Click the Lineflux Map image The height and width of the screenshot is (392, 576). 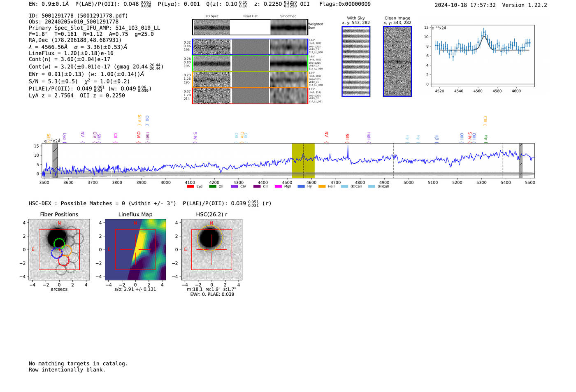135,250
